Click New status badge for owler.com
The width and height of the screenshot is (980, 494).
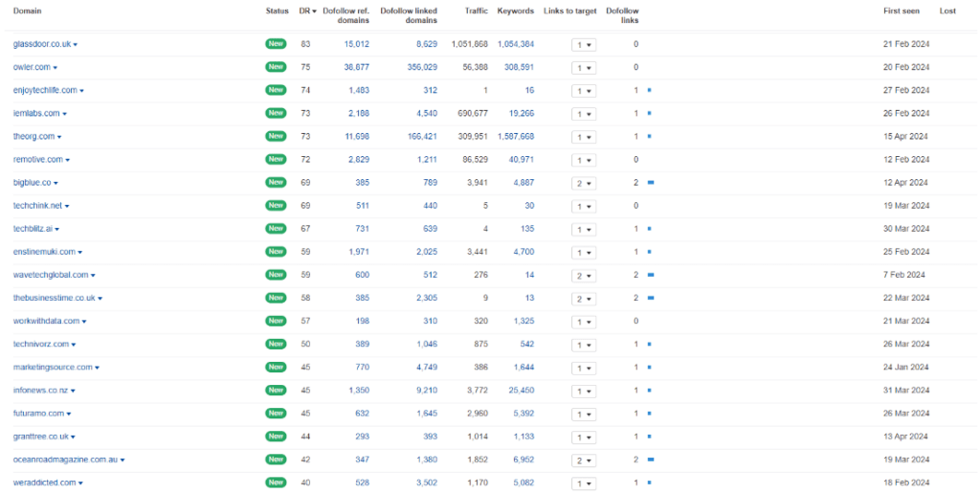tap(276, 67)
